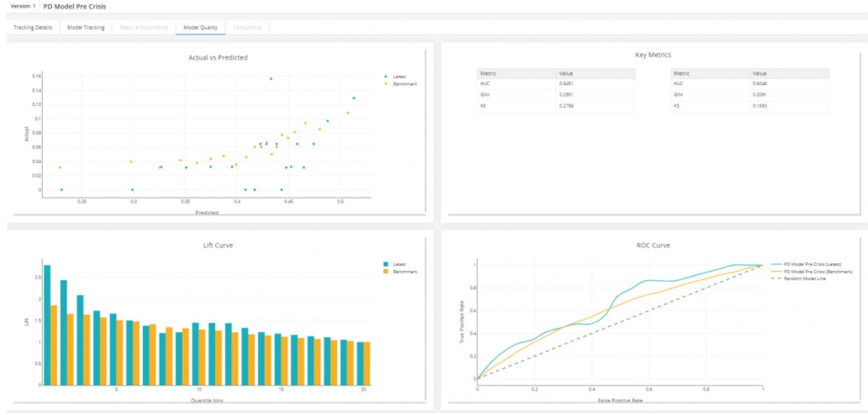Screen dimensions: 868x415
Task: Click the Version: 1 label
Action: point(23,6)
